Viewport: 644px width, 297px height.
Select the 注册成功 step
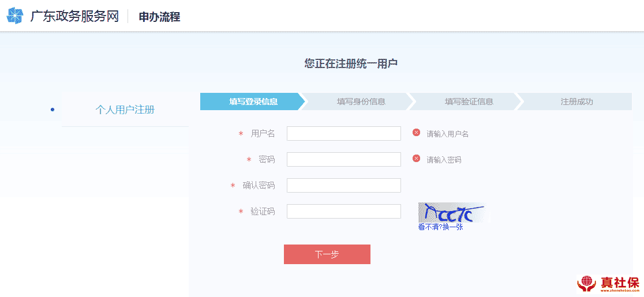576,101
